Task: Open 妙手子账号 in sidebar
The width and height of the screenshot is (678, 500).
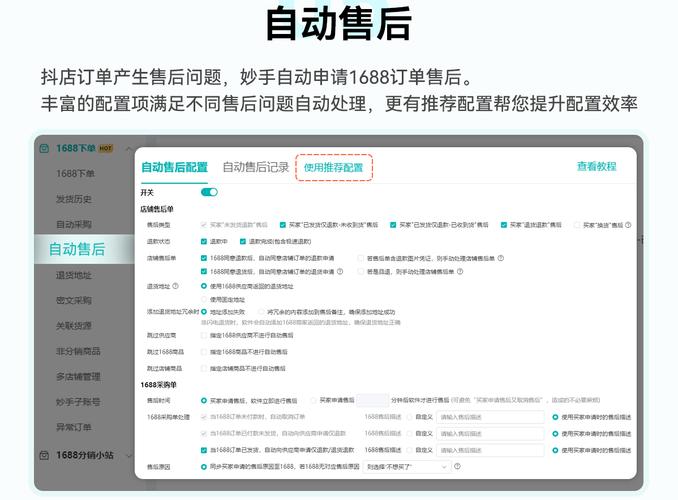Action: tap(78, 402)
